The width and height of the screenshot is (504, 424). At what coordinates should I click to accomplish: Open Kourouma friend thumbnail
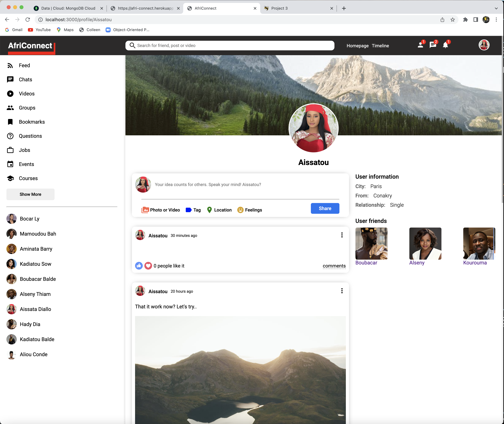tap(479, 243)
